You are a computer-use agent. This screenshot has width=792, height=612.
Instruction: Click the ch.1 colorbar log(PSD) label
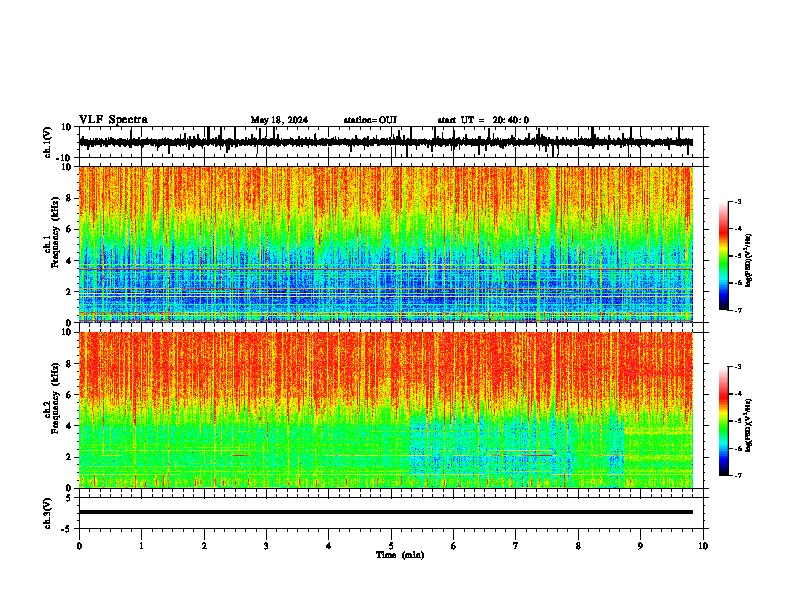click(749, 261)
